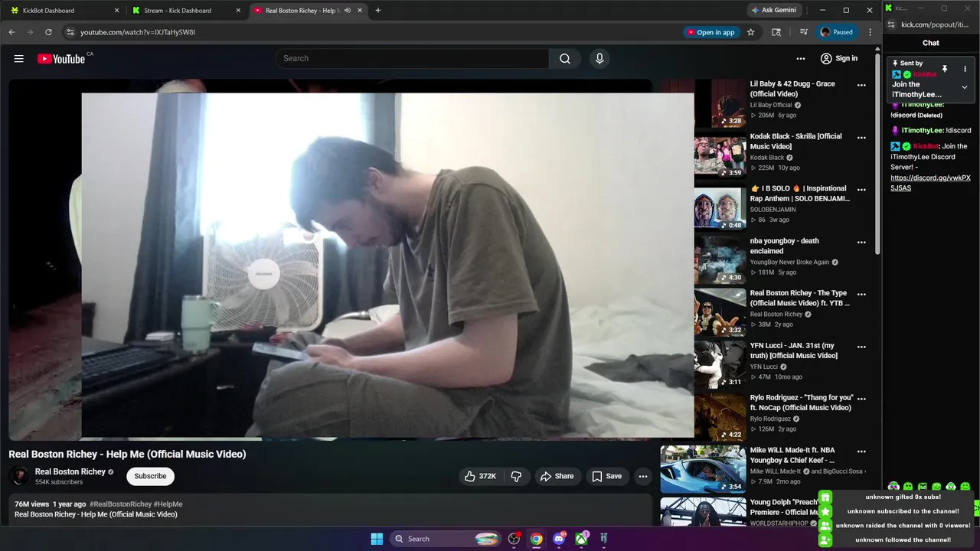Open Google Lens search icon in toolbar
The height and width of the screenshot is (551, 980).
coord(776,32)
